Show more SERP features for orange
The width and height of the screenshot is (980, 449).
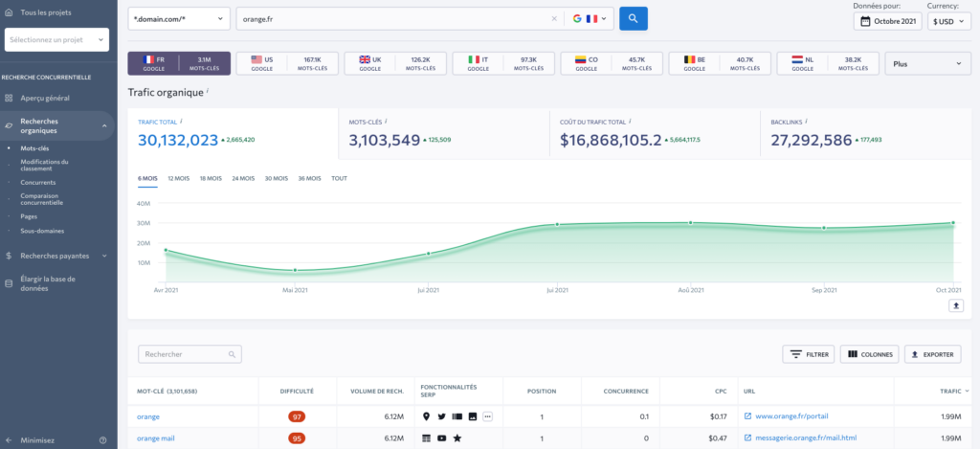[487, 416]
